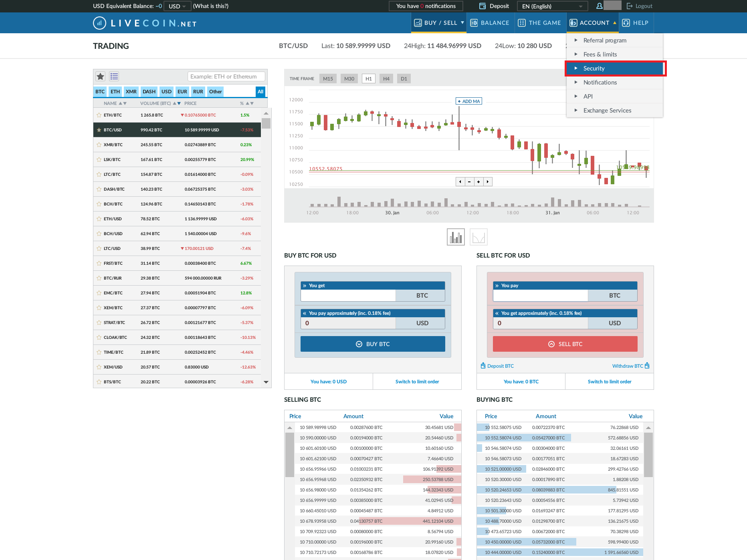Click the chart zoom-out minus button
The image size is (747, 560).
[469, 182]
